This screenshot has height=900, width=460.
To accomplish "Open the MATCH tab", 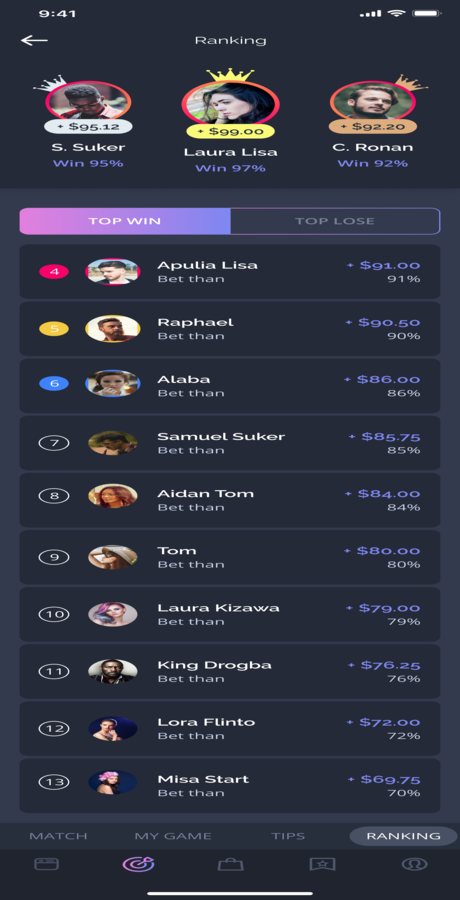I will coord(59,836).
